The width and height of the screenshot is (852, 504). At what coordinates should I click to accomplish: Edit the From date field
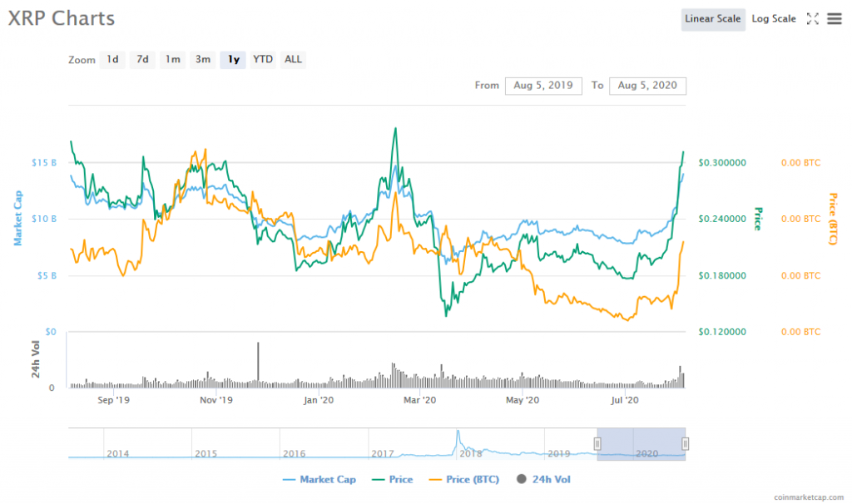pyautogui.click(x=543, y=86)
